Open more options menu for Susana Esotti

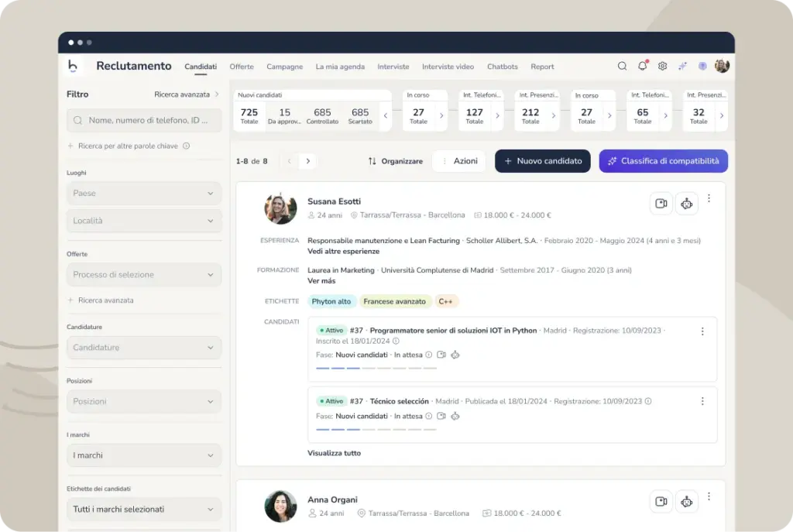pos(709,198)
